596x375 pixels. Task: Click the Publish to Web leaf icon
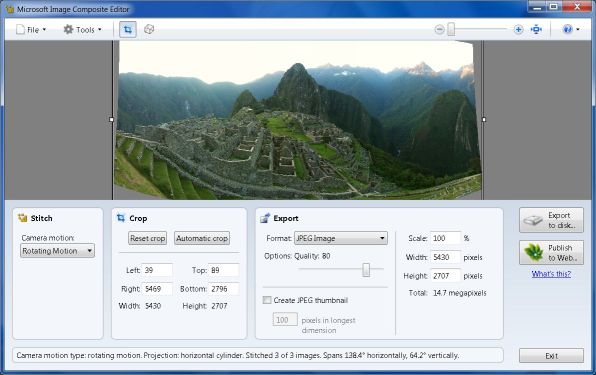pos(533,252)
